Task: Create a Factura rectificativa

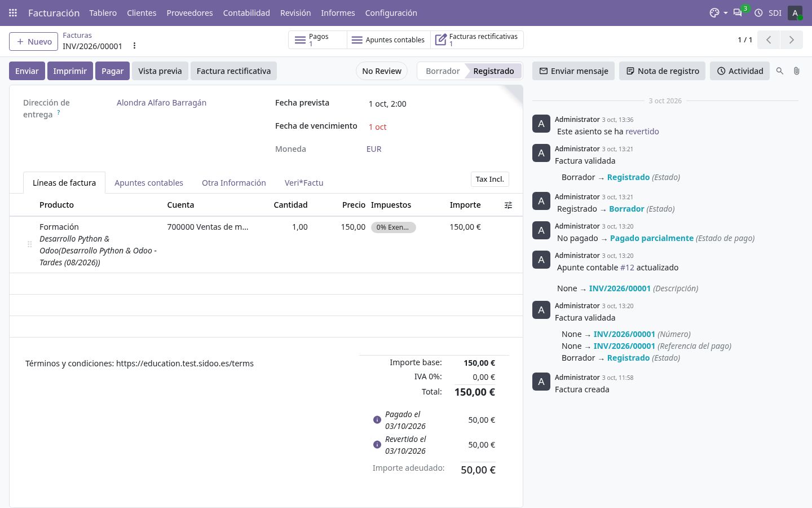Action: [233, 71]
